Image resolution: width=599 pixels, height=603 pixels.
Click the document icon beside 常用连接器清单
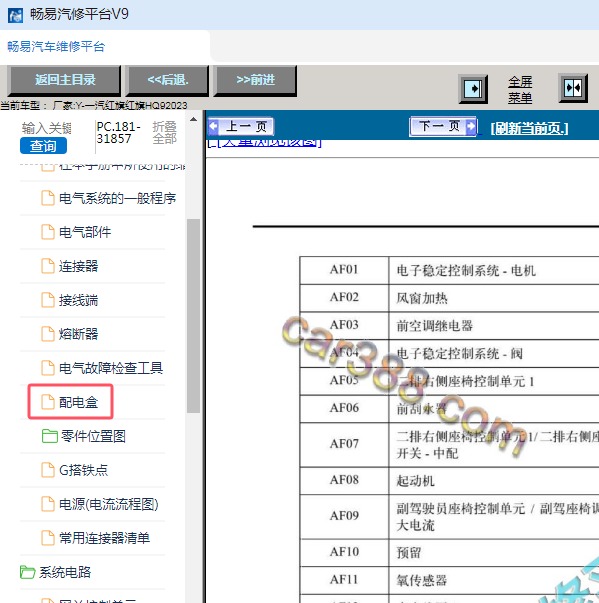48,538
